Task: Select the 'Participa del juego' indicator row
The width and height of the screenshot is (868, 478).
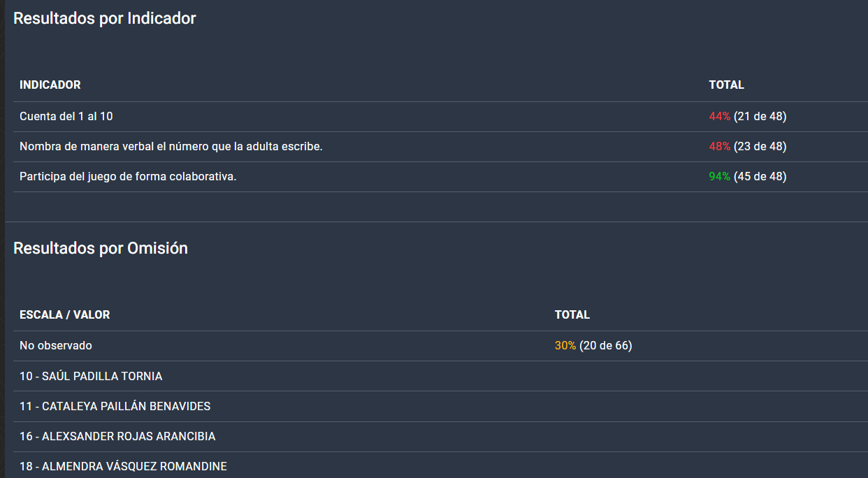Action: click(128, 176)
